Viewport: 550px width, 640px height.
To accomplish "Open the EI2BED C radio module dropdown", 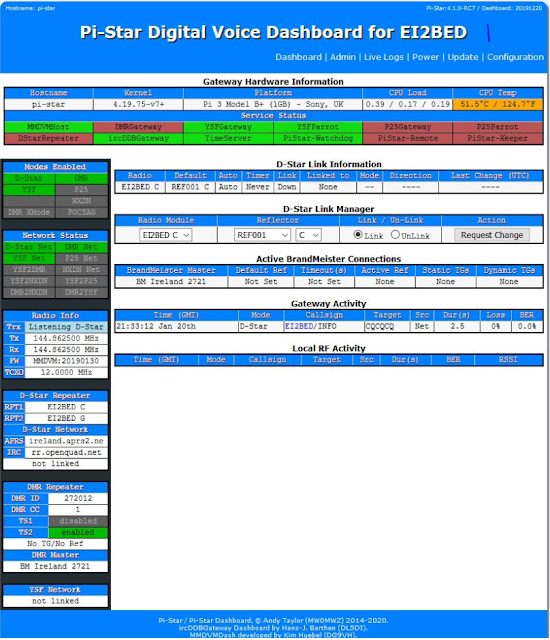I will [x=165, y=235].
